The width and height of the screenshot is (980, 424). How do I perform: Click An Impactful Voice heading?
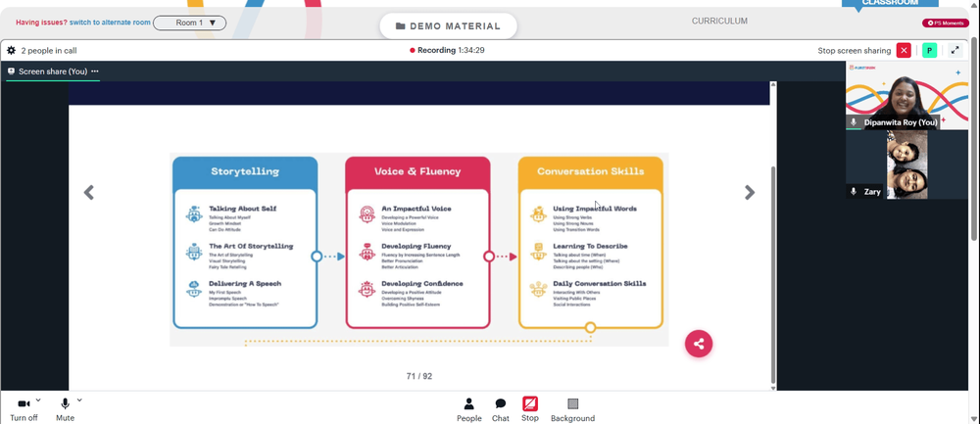[x=416, y=209]
